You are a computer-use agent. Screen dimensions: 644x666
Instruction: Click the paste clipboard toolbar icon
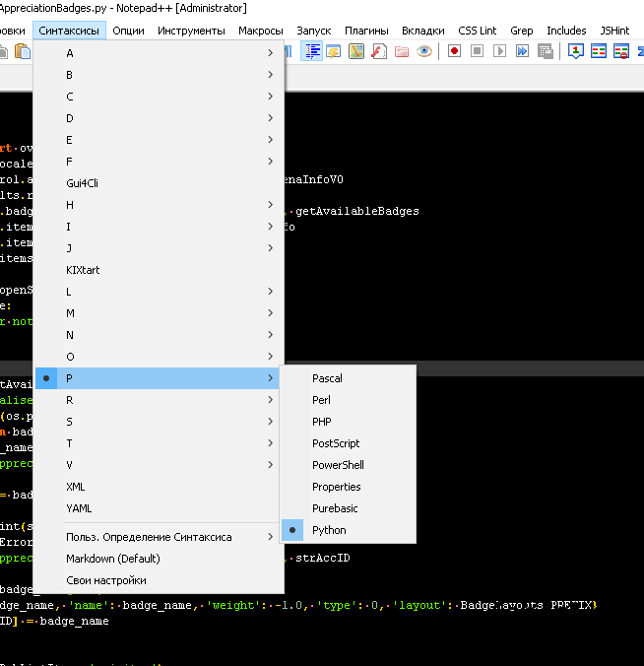(x=23, y=51)
